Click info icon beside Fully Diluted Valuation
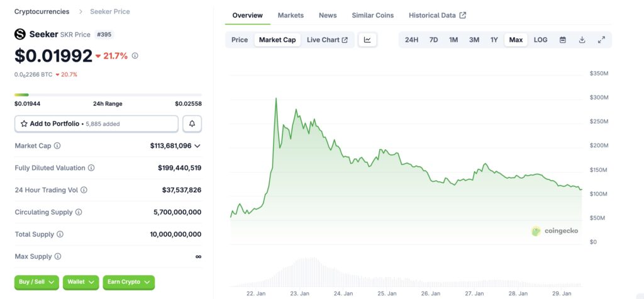This screenshot has height=299, width=644. (91, 168)
